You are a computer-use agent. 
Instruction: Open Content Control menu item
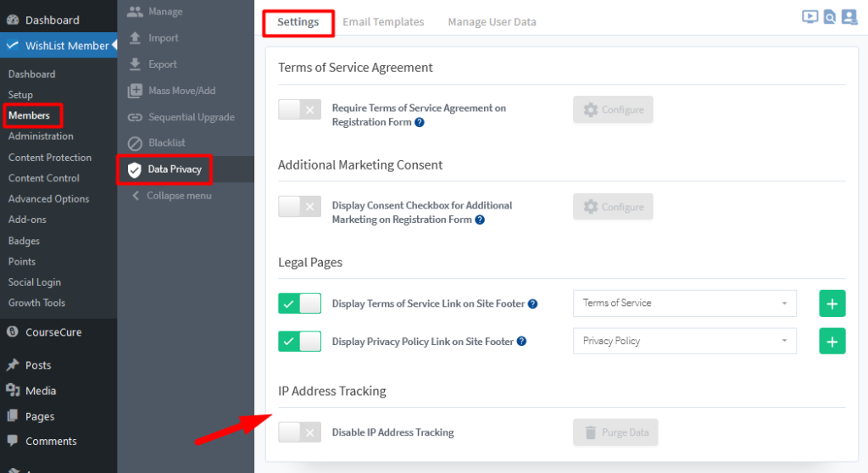click(44, 178)
